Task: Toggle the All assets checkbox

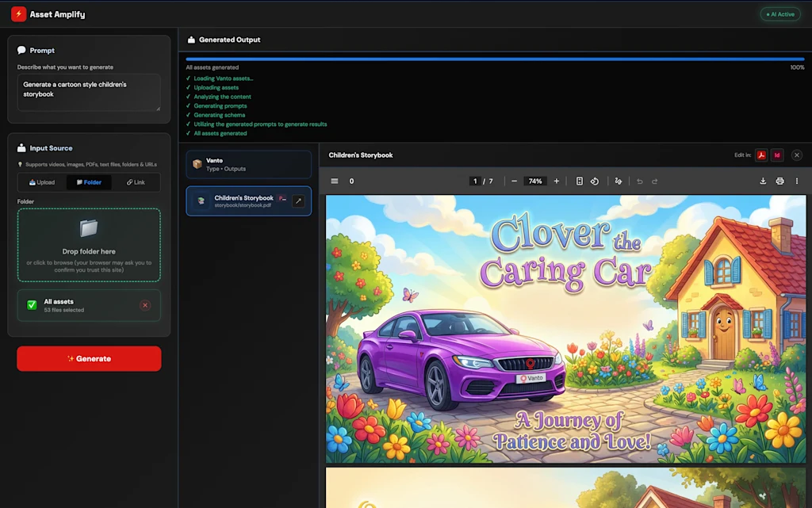Action: coord(32,305)
